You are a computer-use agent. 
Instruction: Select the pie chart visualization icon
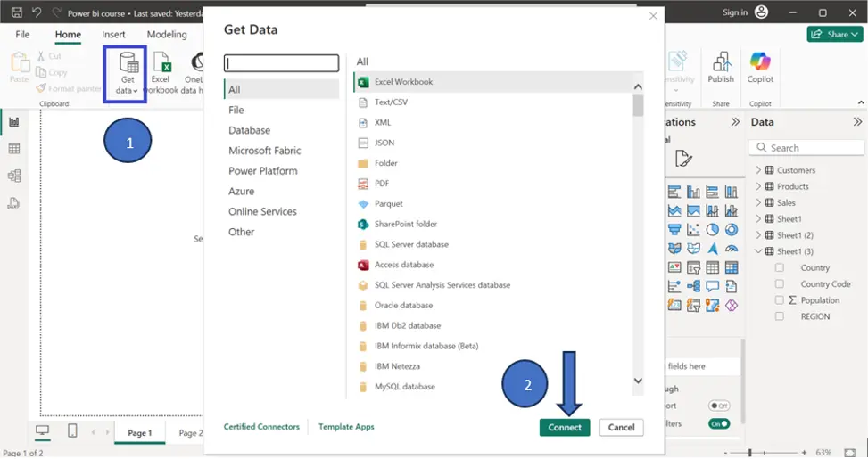(x=712, y=230)
